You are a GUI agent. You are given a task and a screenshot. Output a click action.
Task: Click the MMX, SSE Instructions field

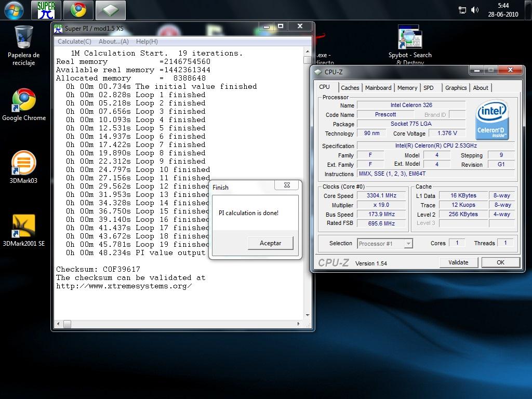pyautogui.click(x=436, y=174)
